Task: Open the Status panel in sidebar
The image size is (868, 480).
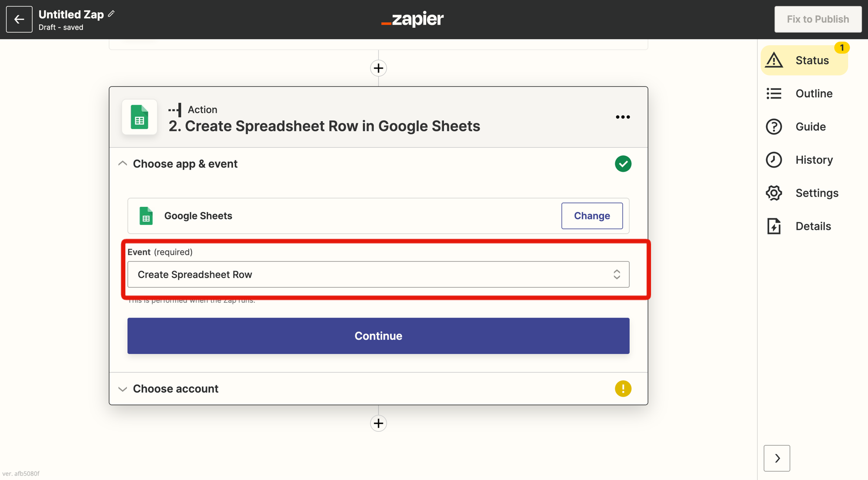Action: (804, 60)
